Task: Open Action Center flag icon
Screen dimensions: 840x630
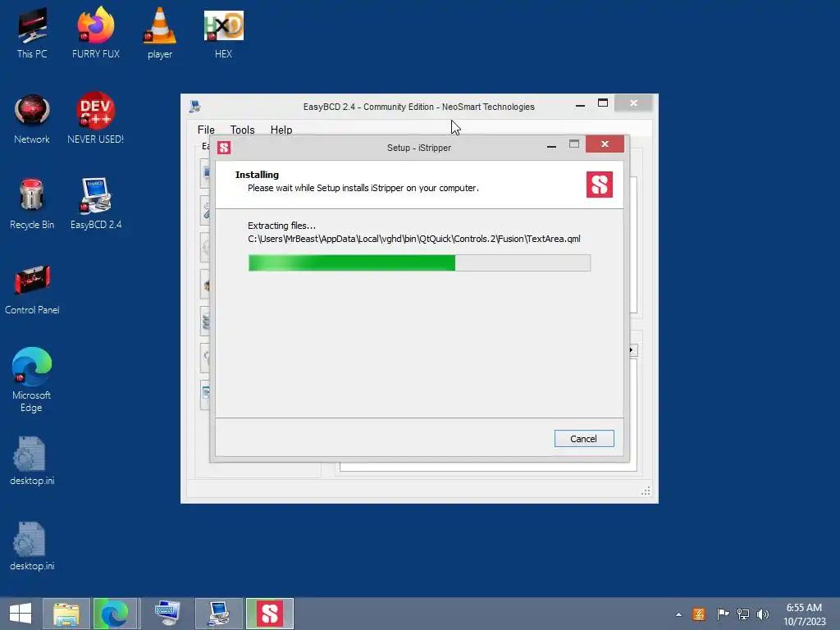Action: pos(723,614)
